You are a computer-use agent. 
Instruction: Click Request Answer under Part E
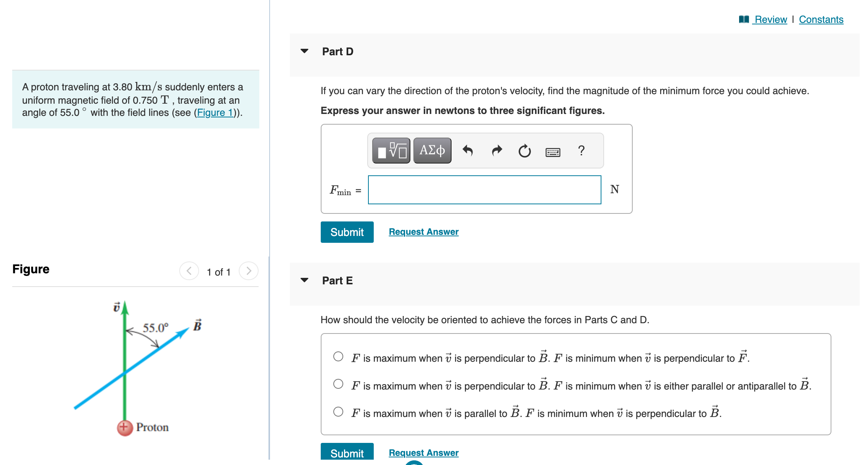[423, 452]
